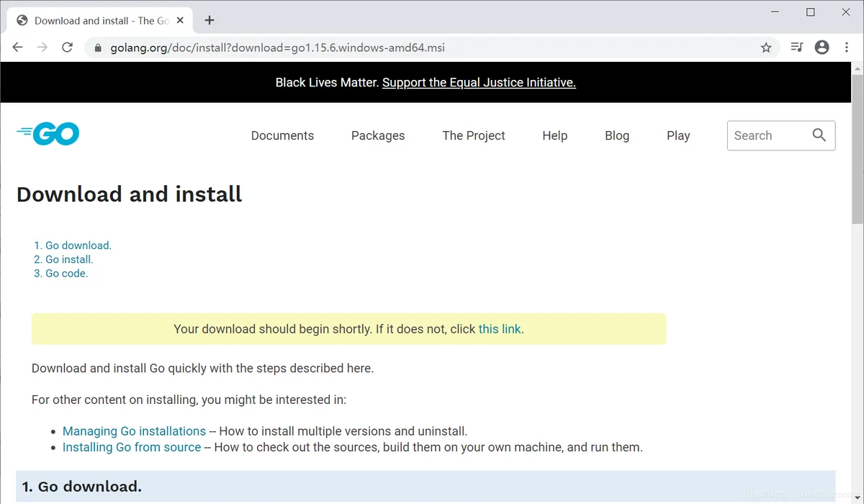
Task: Open Chrome's three-dot menu
Action: 846,48
